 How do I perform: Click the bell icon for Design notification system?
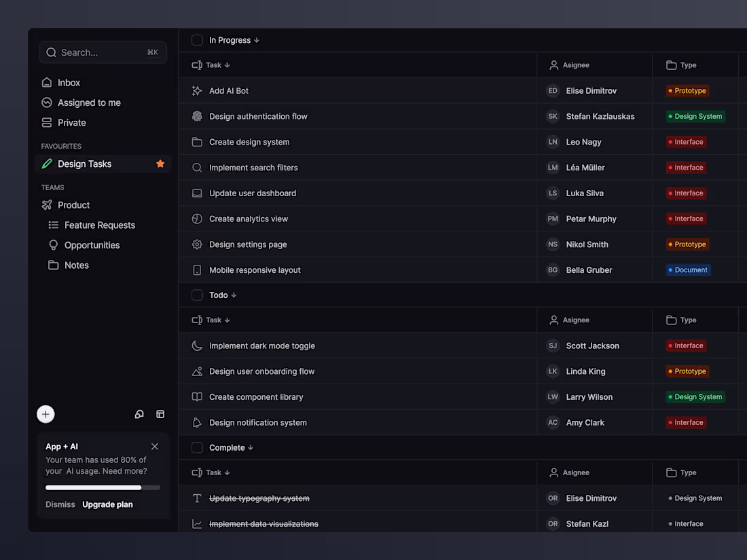pos(197,422)
